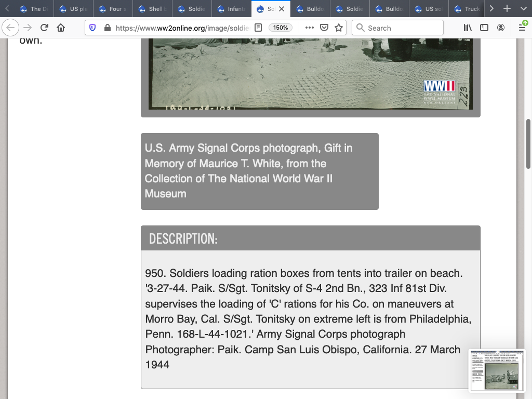Image resolution: width=532 pixels, height=399 pixels.
Task: Switch to the 'Truck' tab
Action: click(x=468, y=9)
